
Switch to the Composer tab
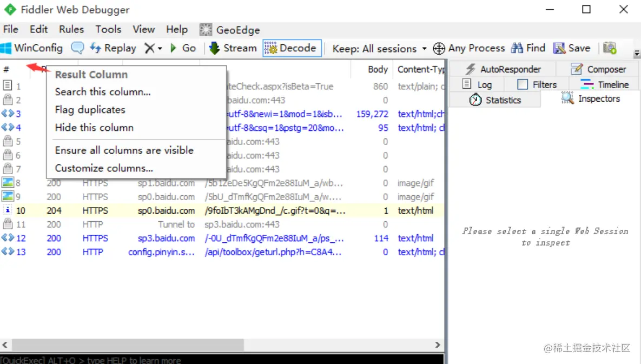(598, 69)
